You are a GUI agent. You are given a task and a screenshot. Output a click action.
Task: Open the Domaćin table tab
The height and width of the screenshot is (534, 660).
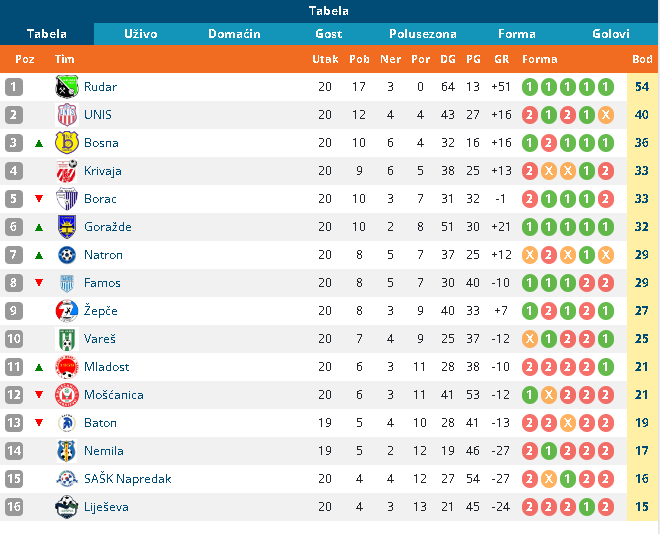point(234,34)
